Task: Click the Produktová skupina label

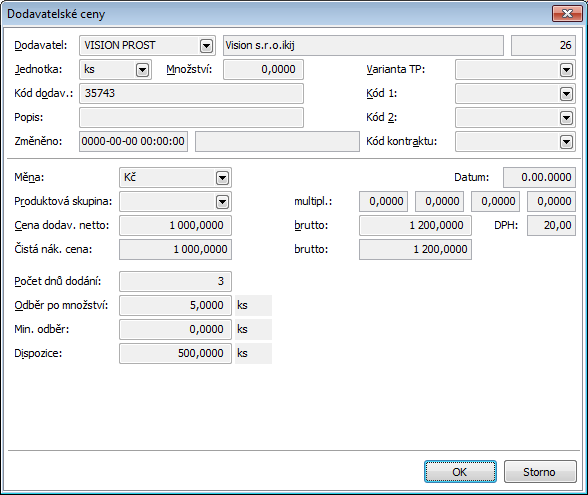Action: pos(63,201)
